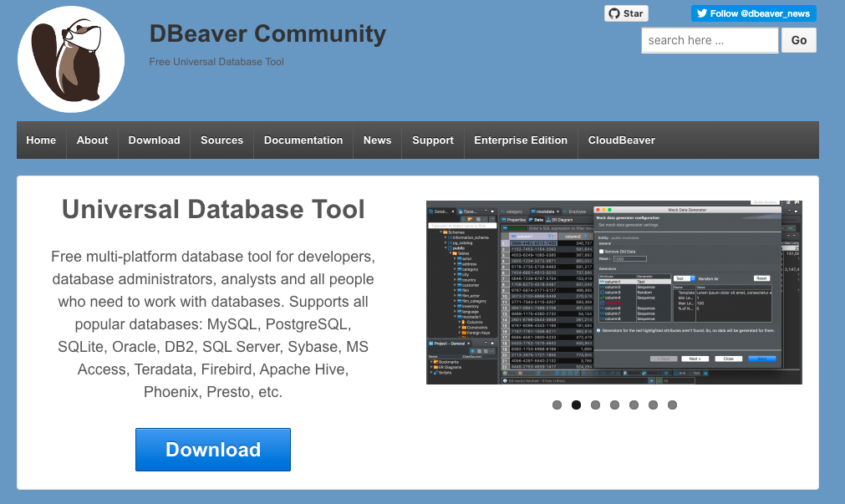
Task: Click the 'Universal Database Tool' heading
Action: 213,209
